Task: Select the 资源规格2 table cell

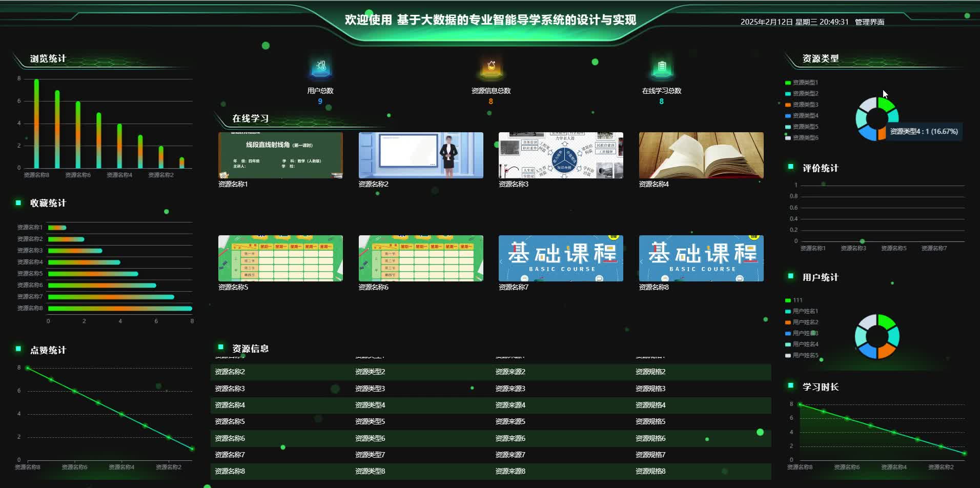Action: coord(650,372)
